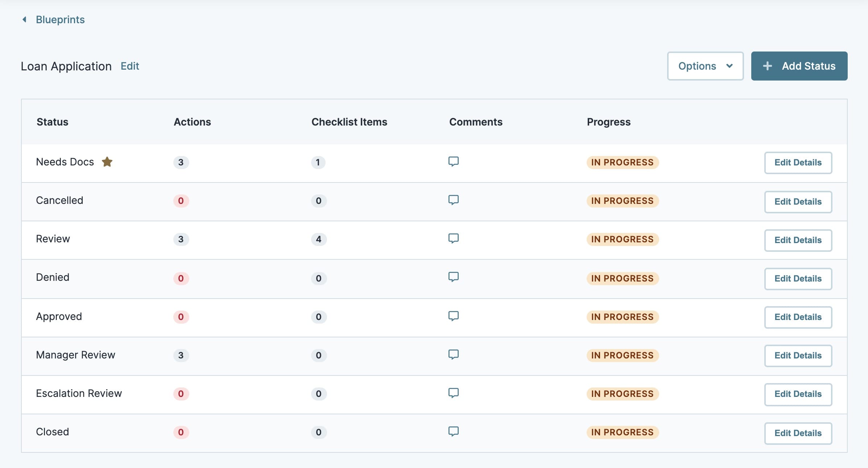Edit the Loan Application name
The width and height of the screenshot is (868, 468).
coord(130,66)
